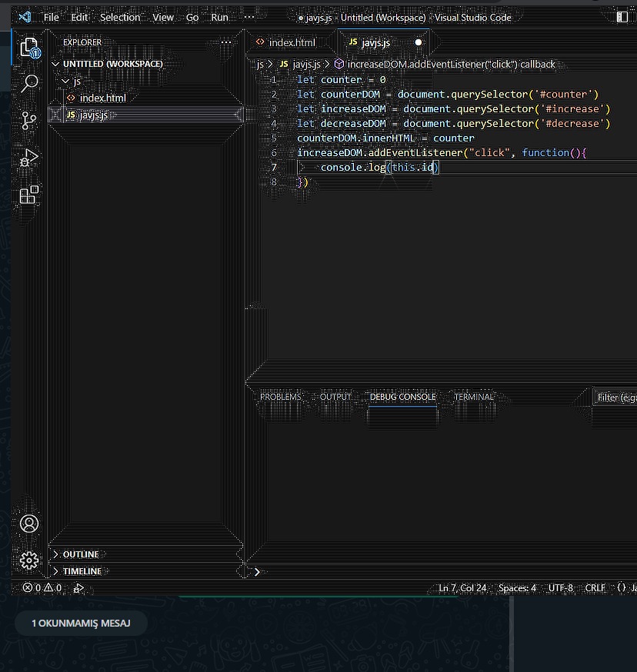Click the debug console Filter input

coord(615,398)
